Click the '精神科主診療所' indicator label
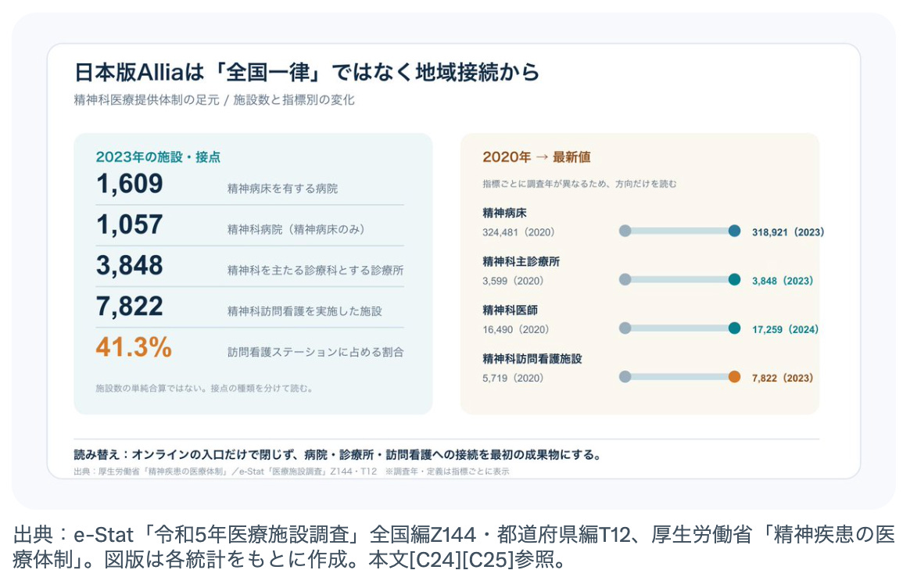The width and height of the screenshot is (910, 588). pos(521,262)
